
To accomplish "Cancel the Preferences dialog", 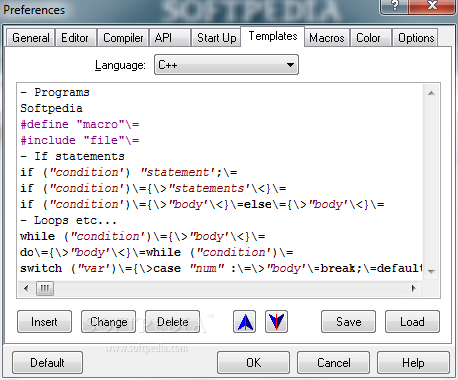I will click(333, 362).
